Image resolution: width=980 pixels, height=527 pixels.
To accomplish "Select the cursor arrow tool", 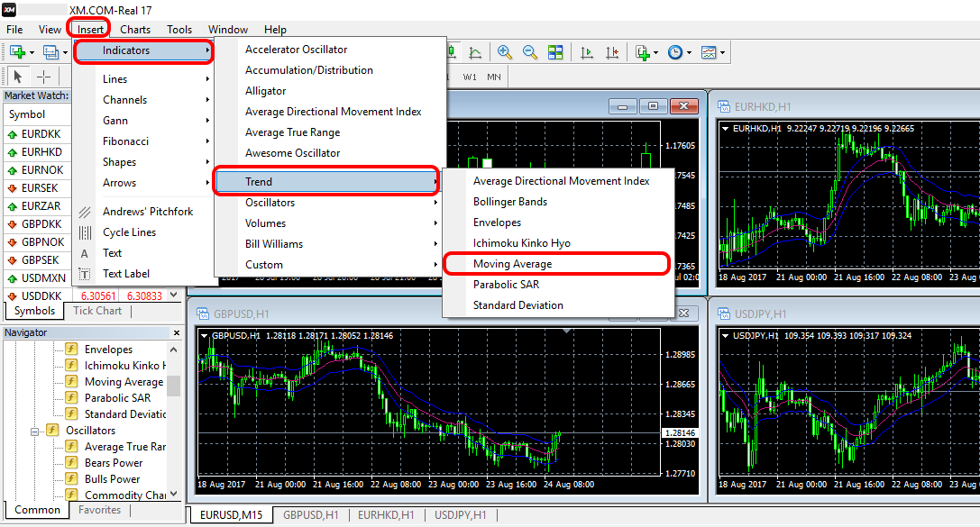I will pyautogui.click(x=17, y=77).
